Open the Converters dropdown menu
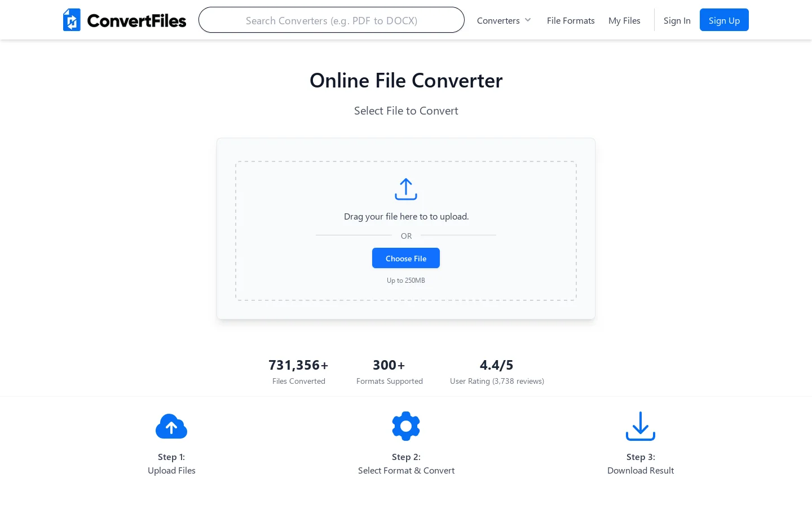 coord(504,20)
